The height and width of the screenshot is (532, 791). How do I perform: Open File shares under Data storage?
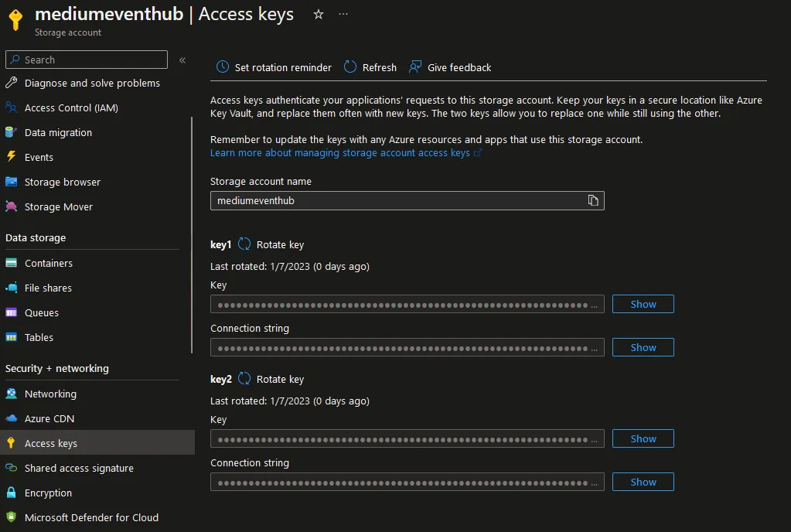click(x=48, y=288)
